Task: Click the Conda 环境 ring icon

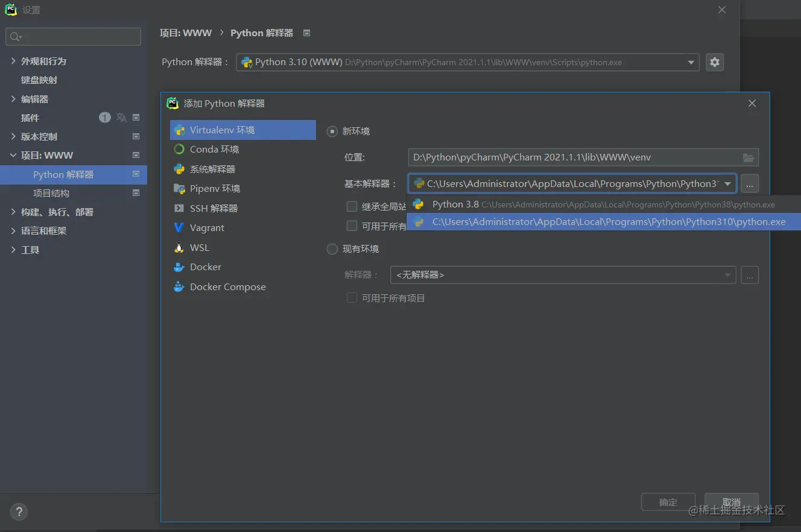Action: [x=179, y=149]
